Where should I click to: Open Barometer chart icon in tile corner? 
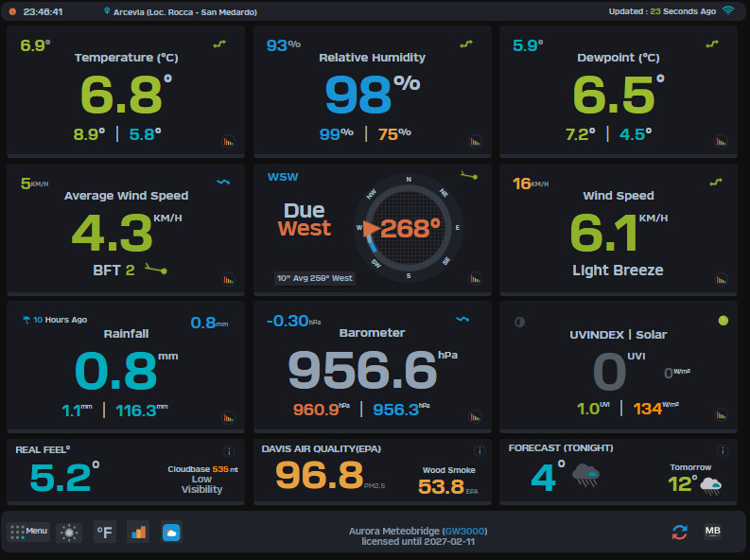click(475, 416)
